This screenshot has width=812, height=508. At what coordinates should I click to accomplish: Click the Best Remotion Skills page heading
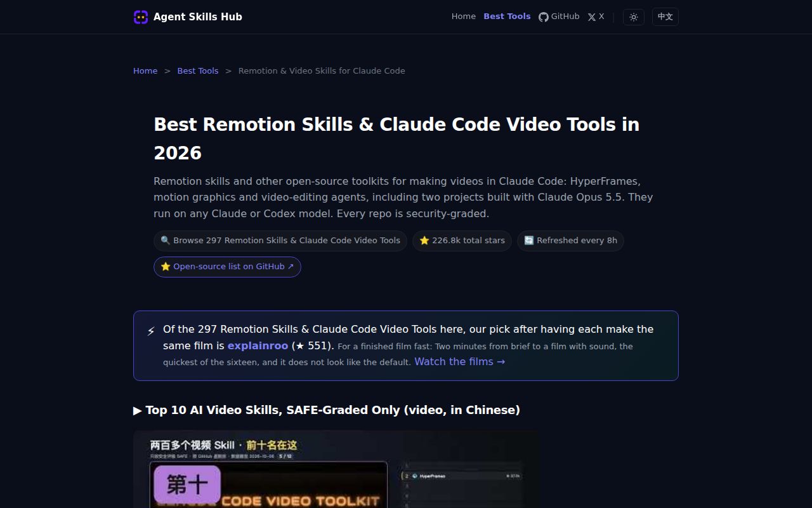click(x=396, y=138)
